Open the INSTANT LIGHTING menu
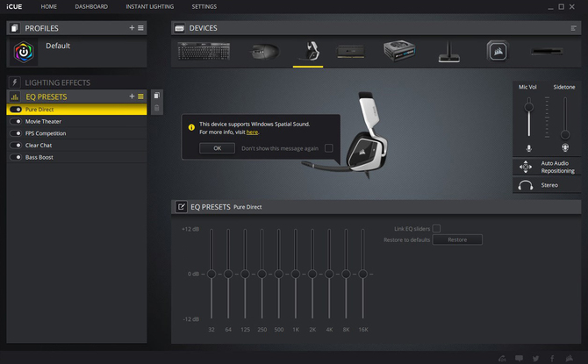The height and width of the screenshot is (364, 588). [x=149, y=7]
